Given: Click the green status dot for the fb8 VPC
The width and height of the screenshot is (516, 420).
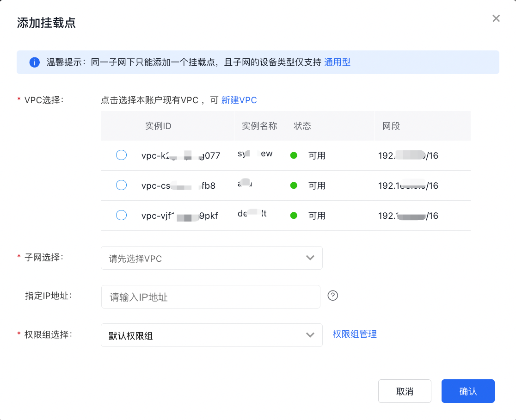Looking at the screenshot, I should [x=294, y=185].
